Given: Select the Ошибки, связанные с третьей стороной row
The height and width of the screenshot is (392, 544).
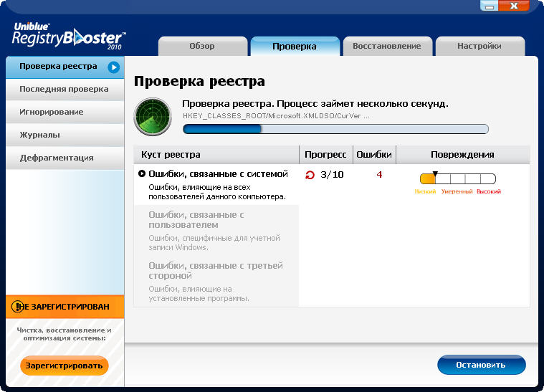Looking at the screenshot, I should (x=216, y=282).
